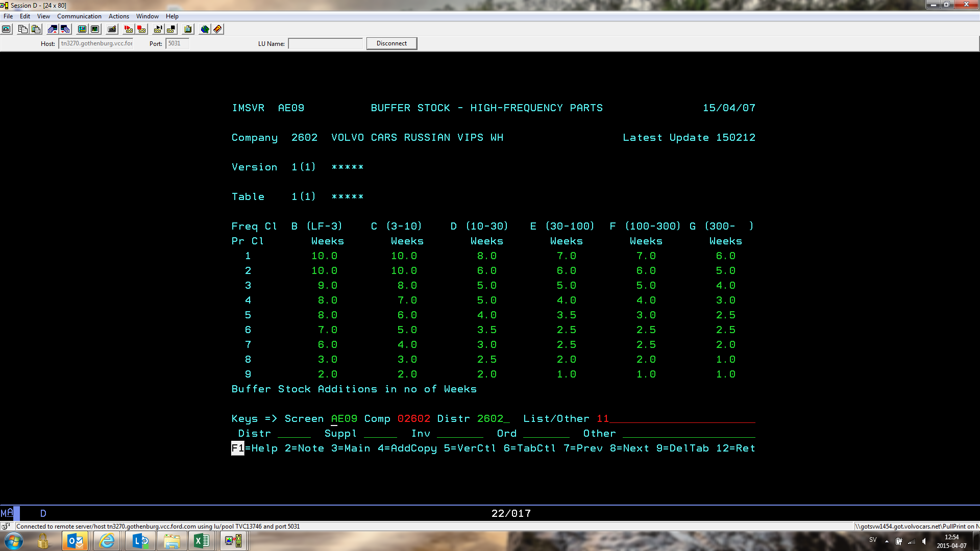This screenshot has height=551, width=980.
Task: Show hidden system tray icons
Action: click(x=887, y=541)
